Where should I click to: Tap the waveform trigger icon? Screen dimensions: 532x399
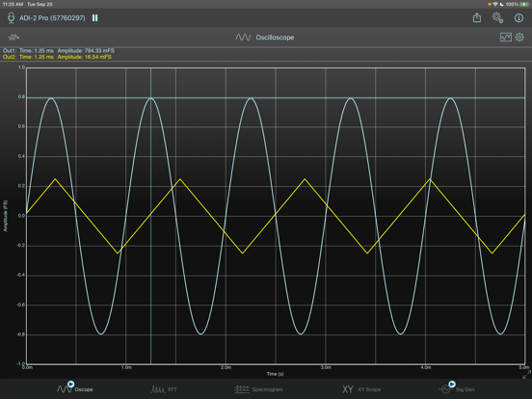point(13,37)
